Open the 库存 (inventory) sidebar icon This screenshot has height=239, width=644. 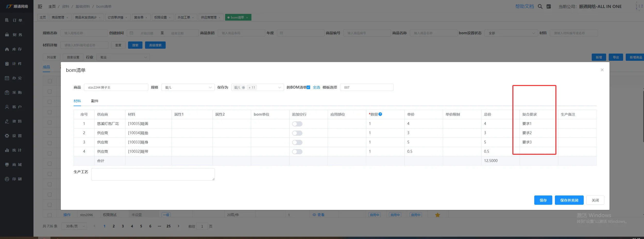pos(7,49)
